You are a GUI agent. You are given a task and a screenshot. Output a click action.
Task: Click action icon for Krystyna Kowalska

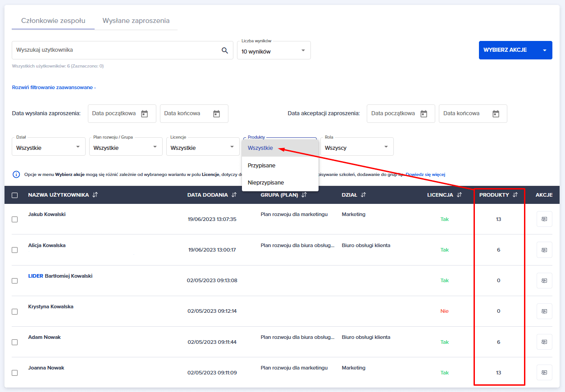(x=544, y=311)
